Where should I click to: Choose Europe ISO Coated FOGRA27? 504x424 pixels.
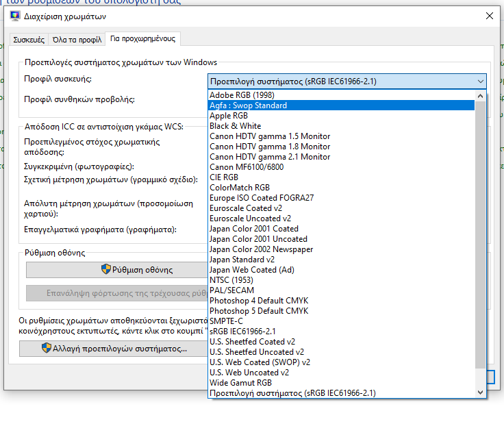(x=342, y=198)
